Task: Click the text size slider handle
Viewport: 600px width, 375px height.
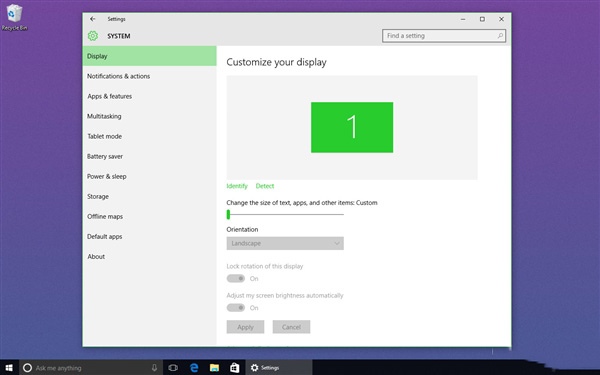Action: (228, 214)
